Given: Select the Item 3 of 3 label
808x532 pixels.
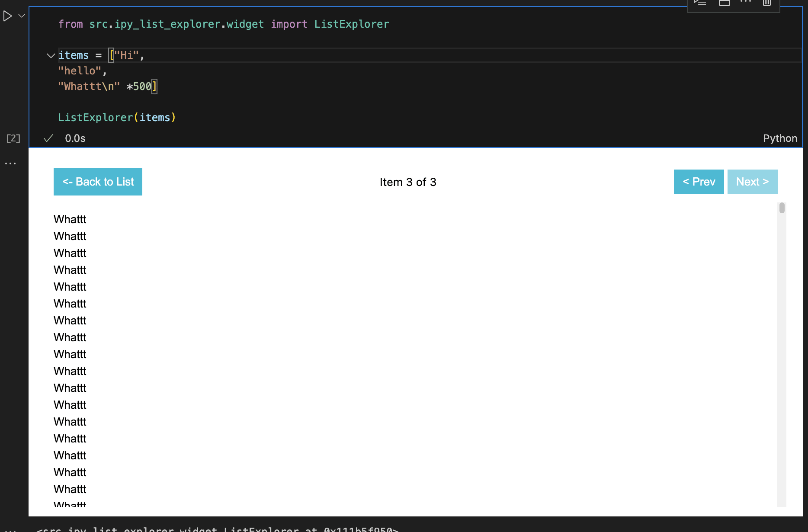Looking at the screenshot, I should coord(408,182).
